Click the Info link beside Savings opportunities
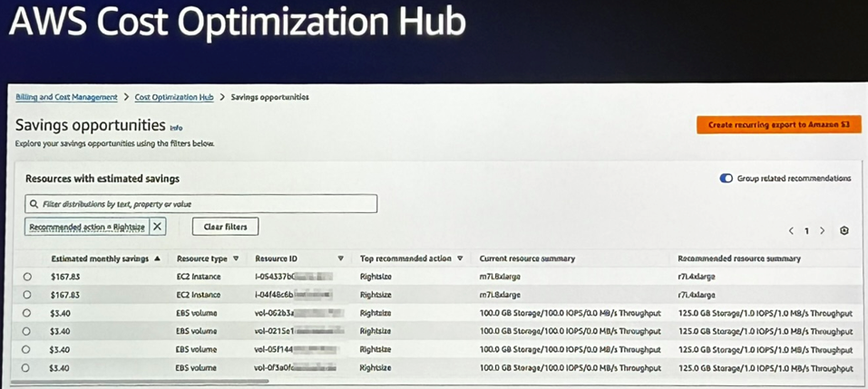Image resolution: width=868 pixels, height=389 pixels. point(176,128)
